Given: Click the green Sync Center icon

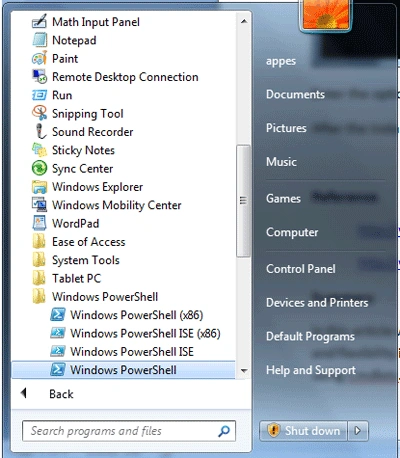Looking at the screenshot, I should (39, 168).
